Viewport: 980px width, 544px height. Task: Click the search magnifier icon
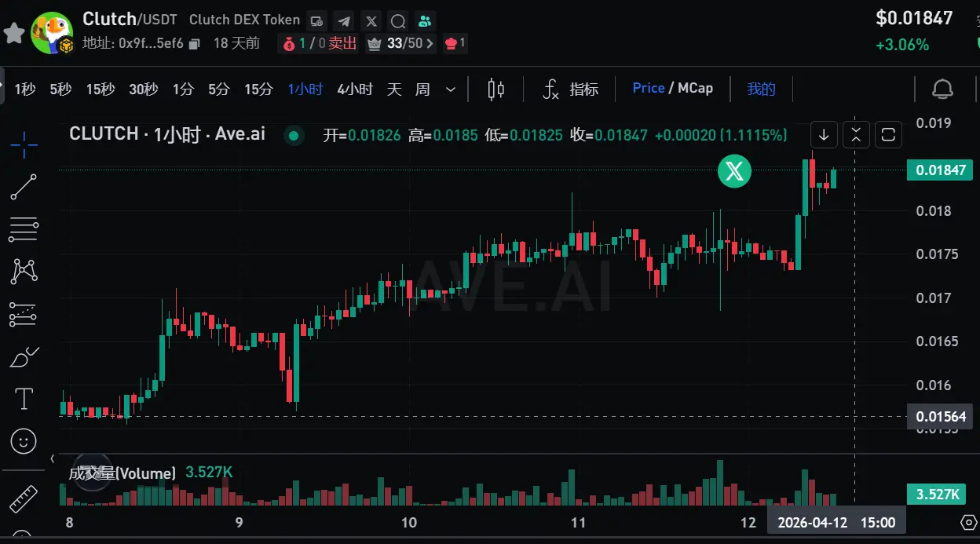point(398,20)
